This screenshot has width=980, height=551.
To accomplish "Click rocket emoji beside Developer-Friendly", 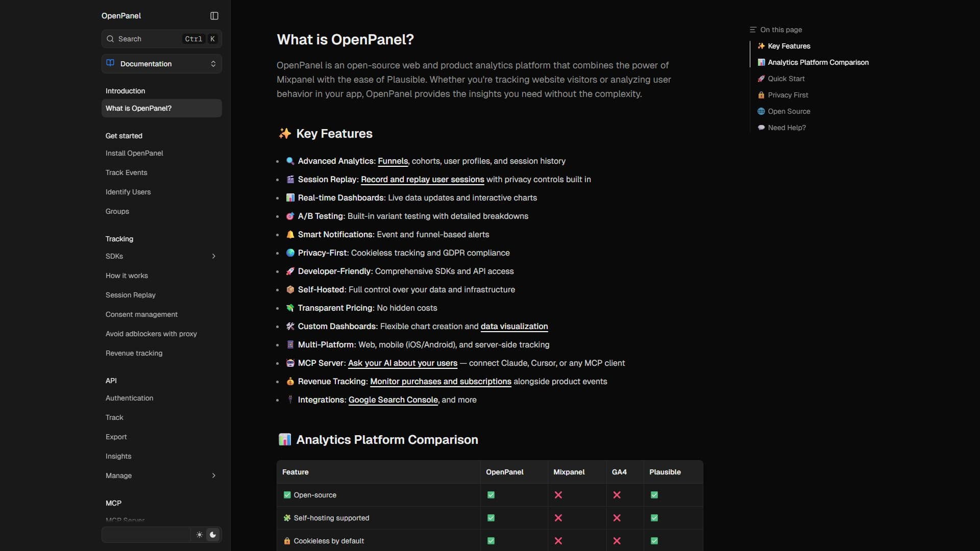I will tap(290, 271).
